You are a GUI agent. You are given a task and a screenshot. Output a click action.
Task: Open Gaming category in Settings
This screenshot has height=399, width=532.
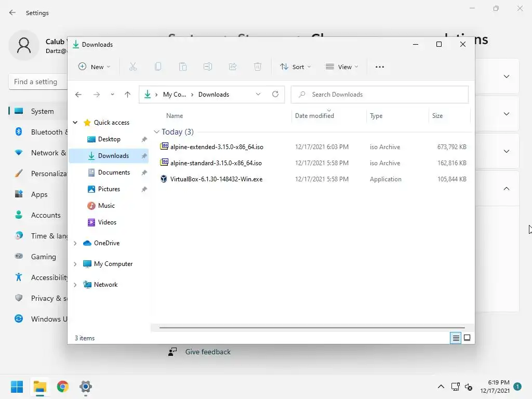[x=38, y=257]
